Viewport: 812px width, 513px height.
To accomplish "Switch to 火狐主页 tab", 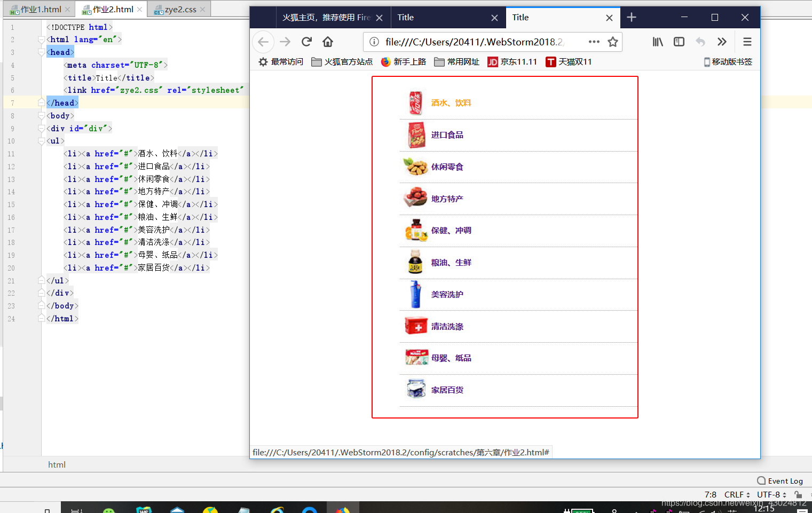I will click(x=326, y=18).
